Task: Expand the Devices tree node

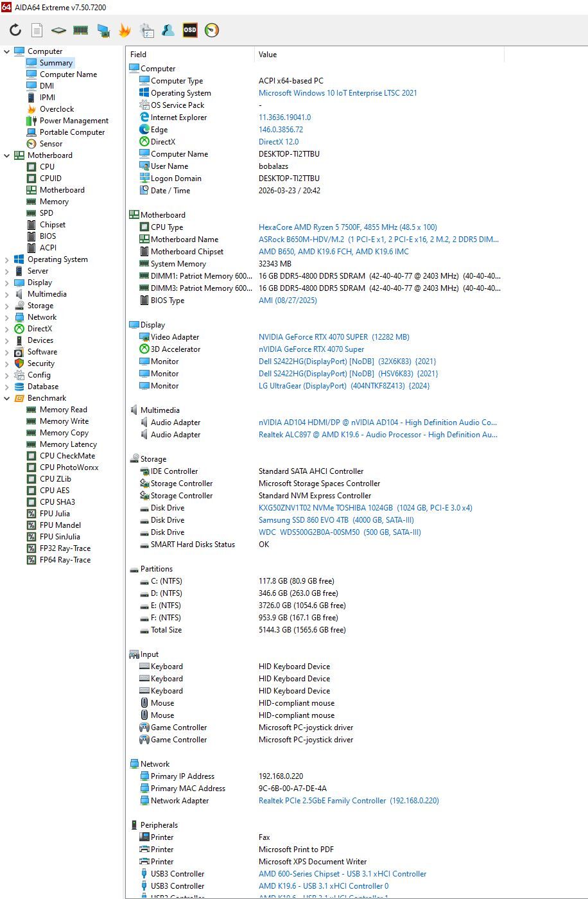Action: pyautogui.click(x=7, y=340)
